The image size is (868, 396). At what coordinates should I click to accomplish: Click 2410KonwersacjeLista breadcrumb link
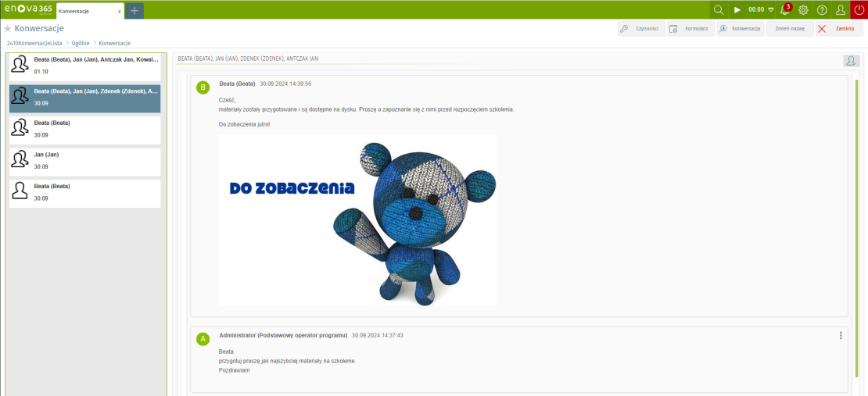(x=34, y=43)
